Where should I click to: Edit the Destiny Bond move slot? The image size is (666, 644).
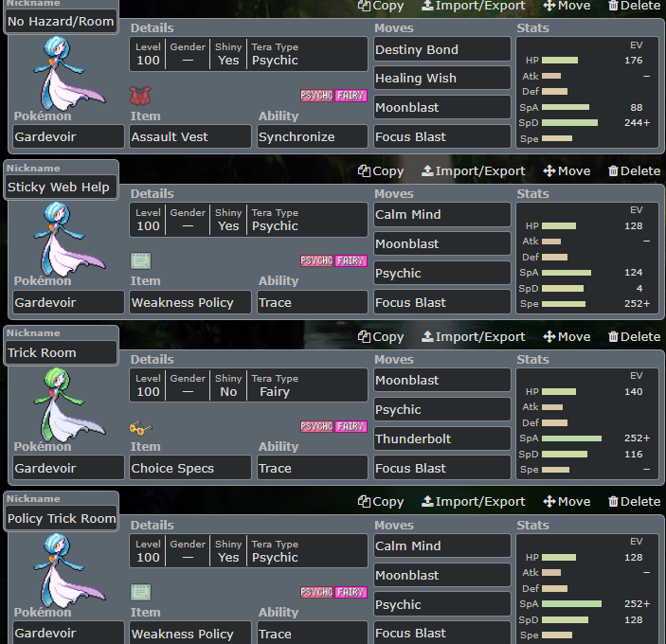pos(442,49)
